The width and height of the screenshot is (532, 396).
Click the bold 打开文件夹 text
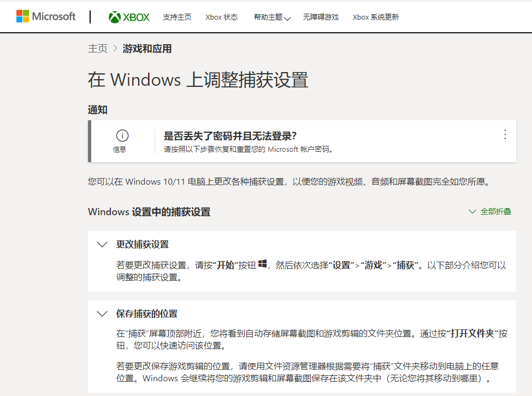coord(472,334)
